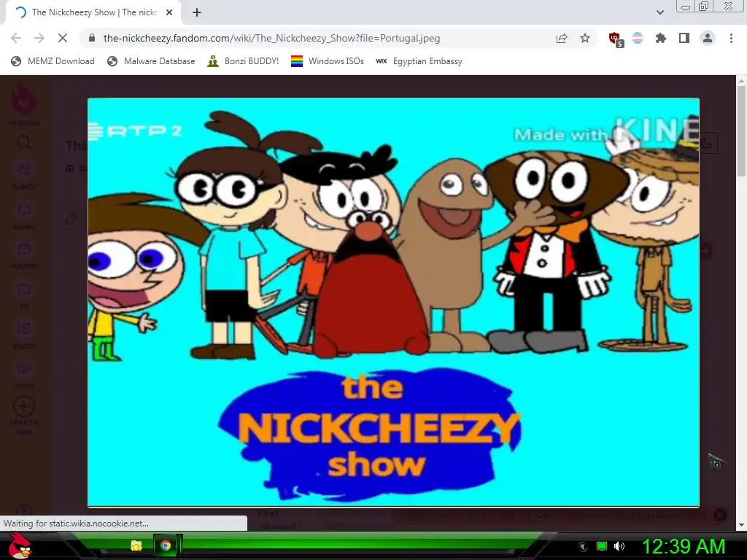This screenshot has width=747, height=560.
Task: Open a new browser tab
Action: (x=197, y=12)
